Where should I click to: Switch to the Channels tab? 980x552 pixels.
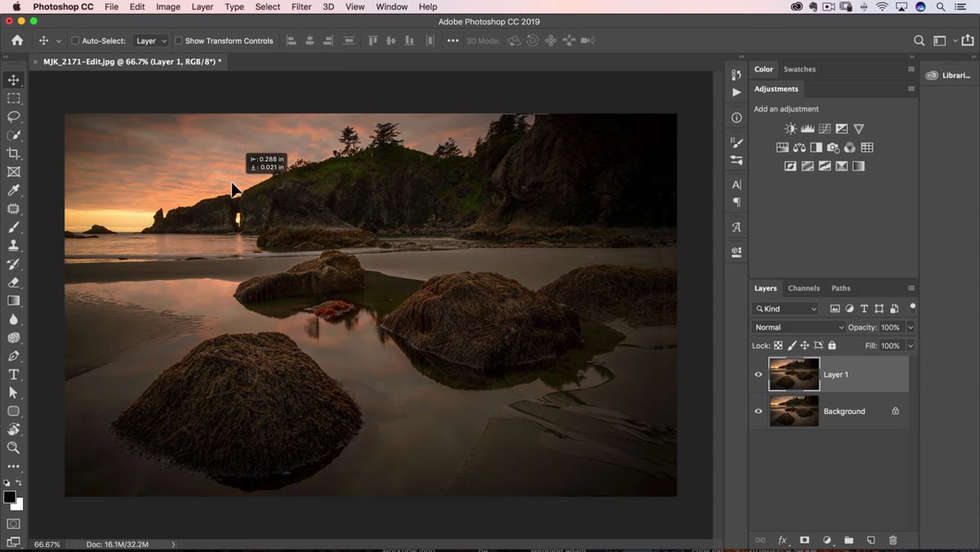(804, 288)
